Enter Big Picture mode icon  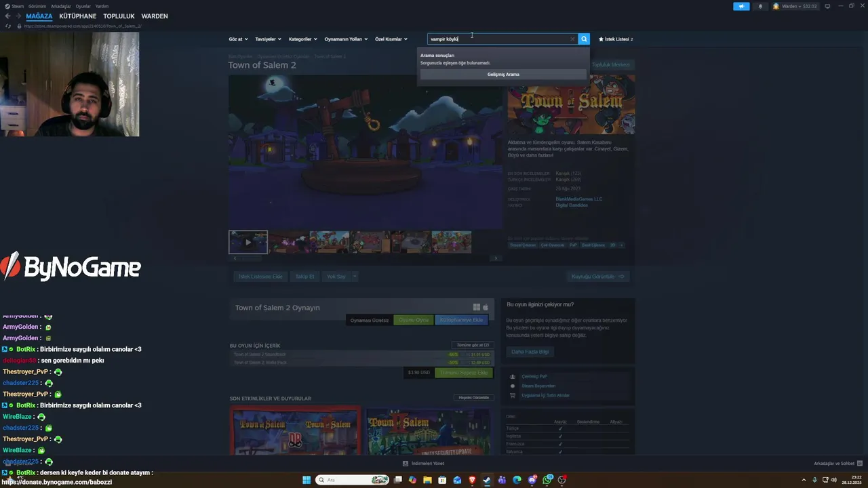[827, 6]
